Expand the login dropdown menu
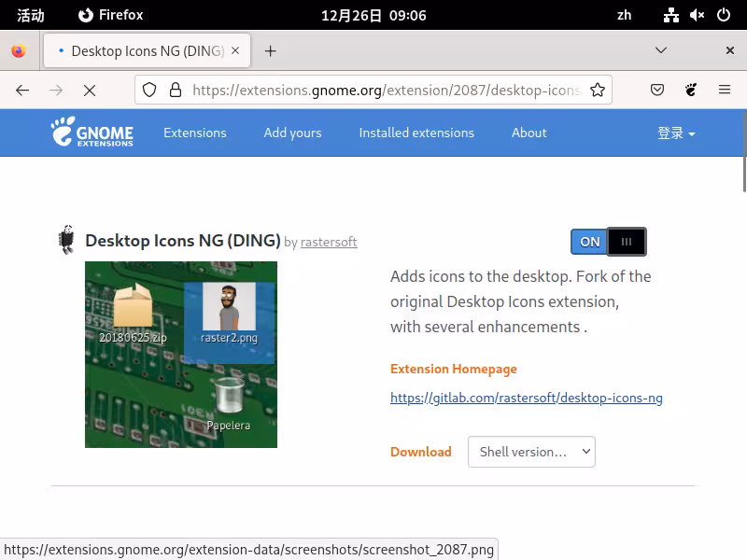The image size is (747, 560). coord(676,133)
